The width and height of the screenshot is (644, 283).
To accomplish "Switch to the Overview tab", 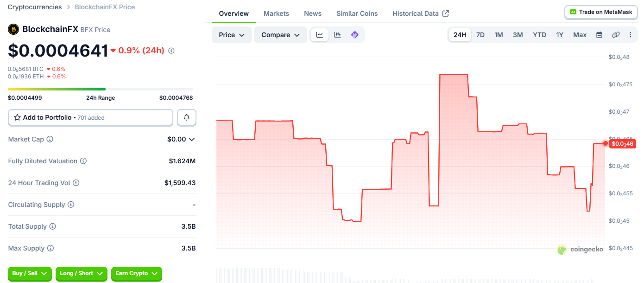I will pos(234,13).
